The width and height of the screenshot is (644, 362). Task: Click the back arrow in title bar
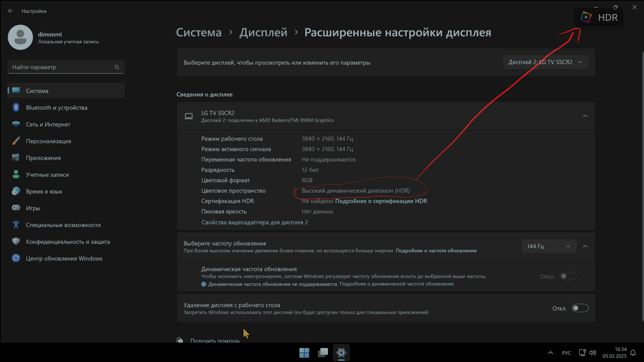pyautogui.click(x=11, y=11)
